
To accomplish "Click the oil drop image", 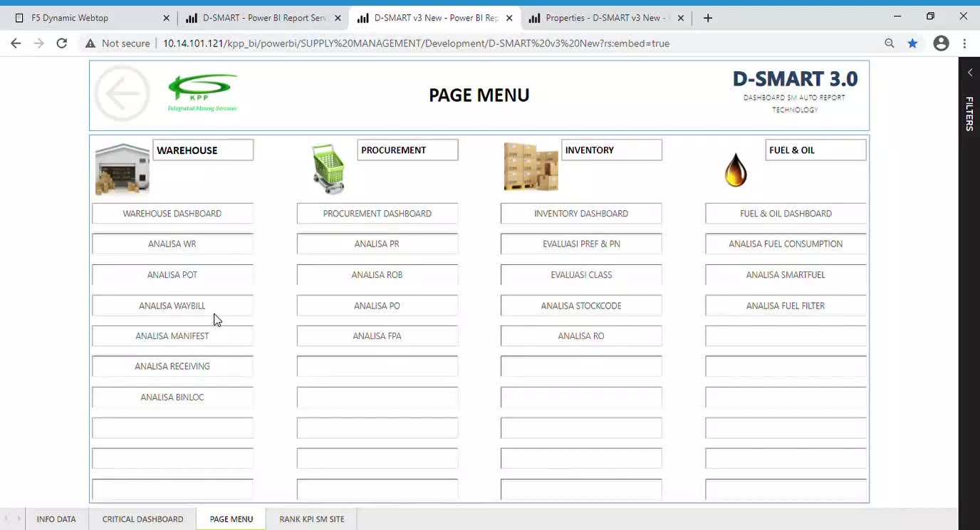I will [x=736, y=170].
